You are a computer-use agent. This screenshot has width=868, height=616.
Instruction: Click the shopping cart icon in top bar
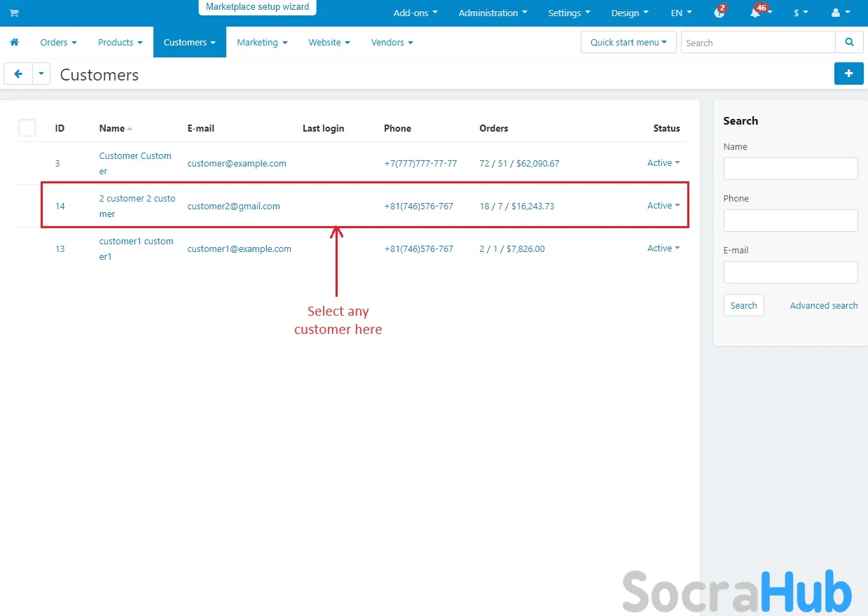pyautogui.click(x=14, y=13)
